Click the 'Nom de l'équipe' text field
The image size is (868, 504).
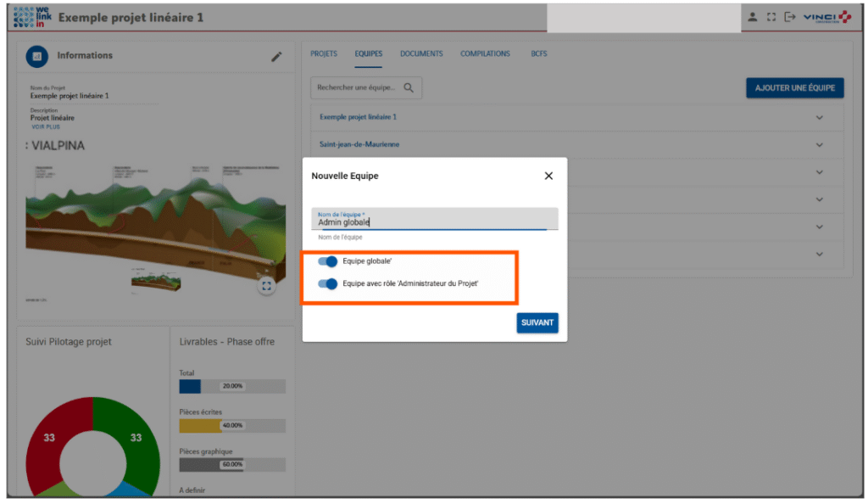tap(434, 221)
